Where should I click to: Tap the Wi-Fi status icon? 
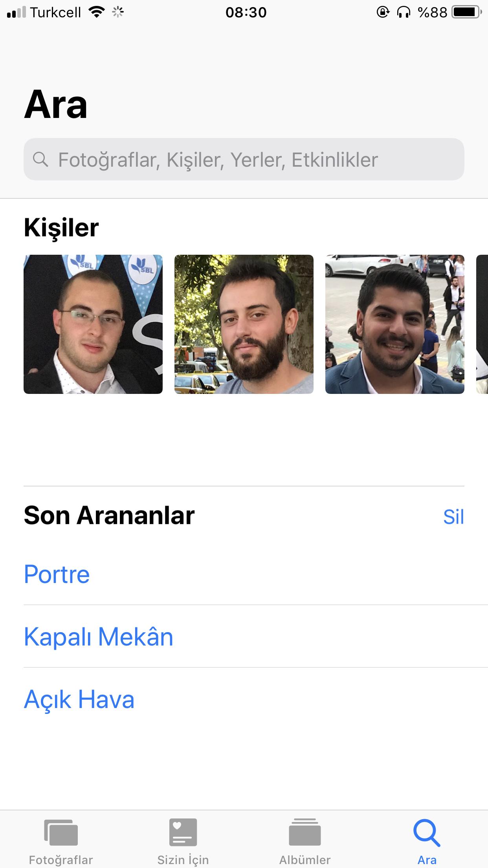pos(97,12)
